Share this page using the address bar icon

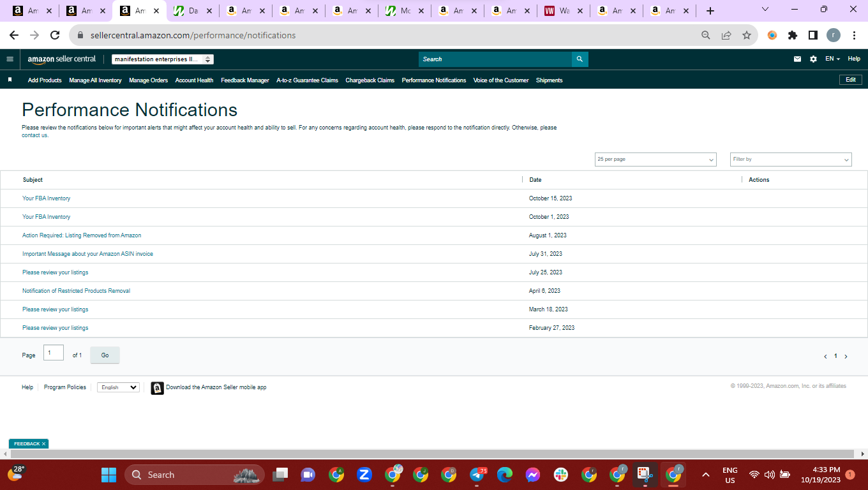click(x=726, y=35)
